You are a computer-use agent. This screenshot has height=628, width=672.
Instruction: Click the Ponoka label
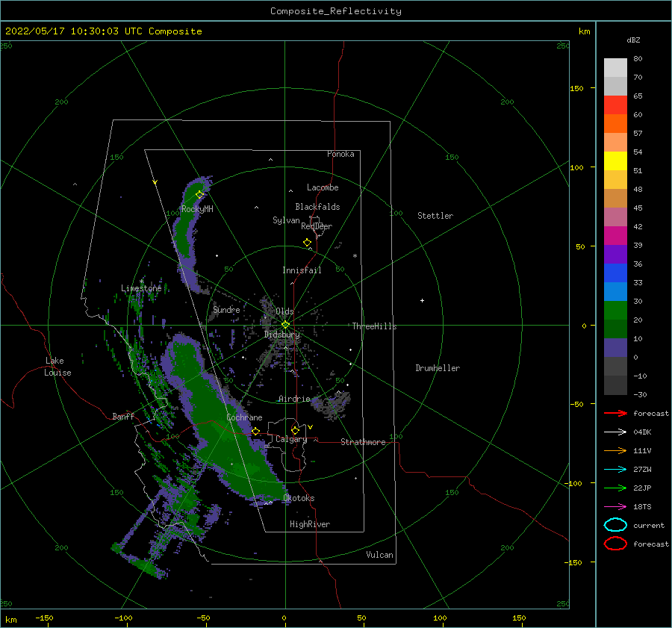coord(340,154)
